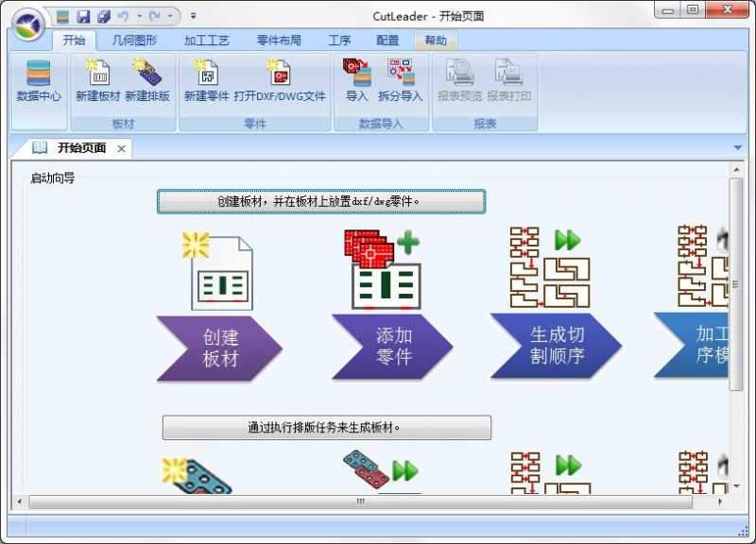Click the Redo arrow icon
This screenshot has height=544, width=756.
[155, 16]
